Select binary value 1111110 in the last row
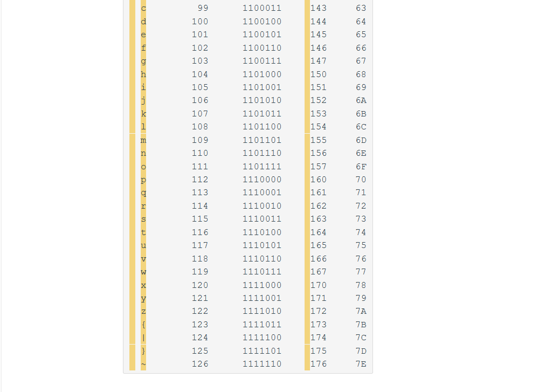This screenshot has width=552, height=392. point(262,363)
